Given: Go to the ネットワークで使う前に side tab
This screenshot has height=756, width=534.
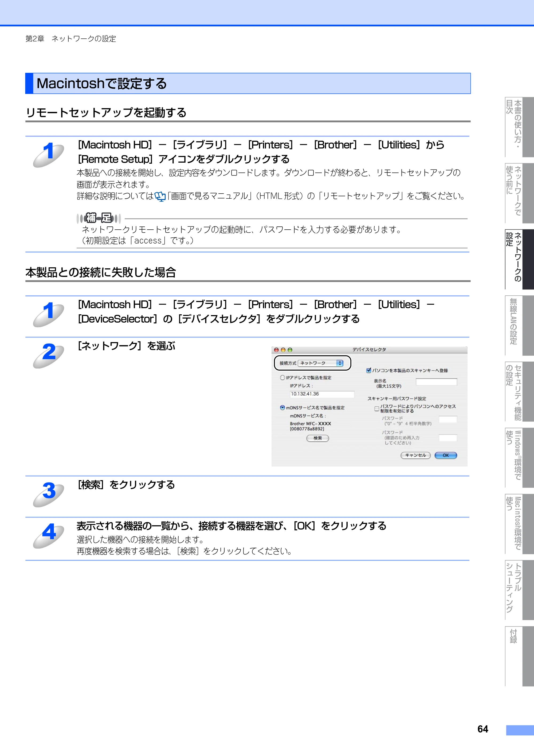Looking at the screenshot, I should [519, 193].
